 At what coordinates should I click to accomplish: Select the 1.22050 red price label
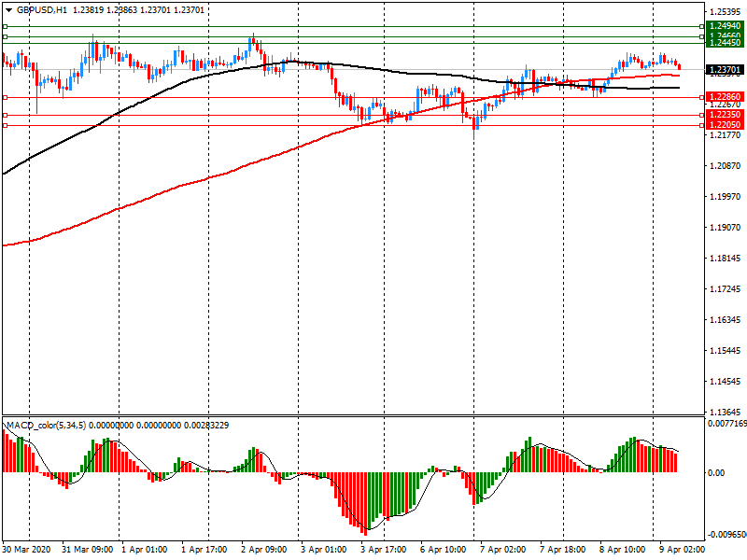[x=725, y=125]
